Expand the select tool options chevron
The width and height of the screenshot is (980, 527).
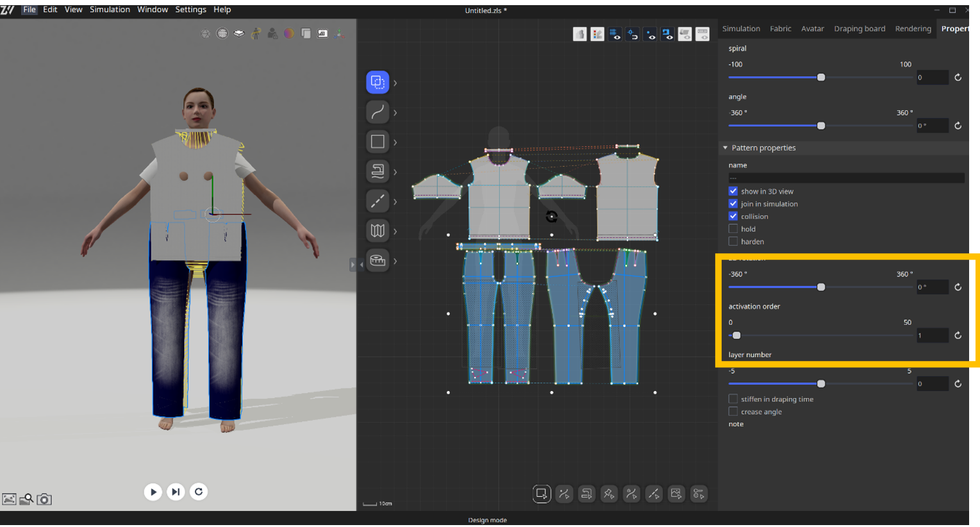coord(395,83)
